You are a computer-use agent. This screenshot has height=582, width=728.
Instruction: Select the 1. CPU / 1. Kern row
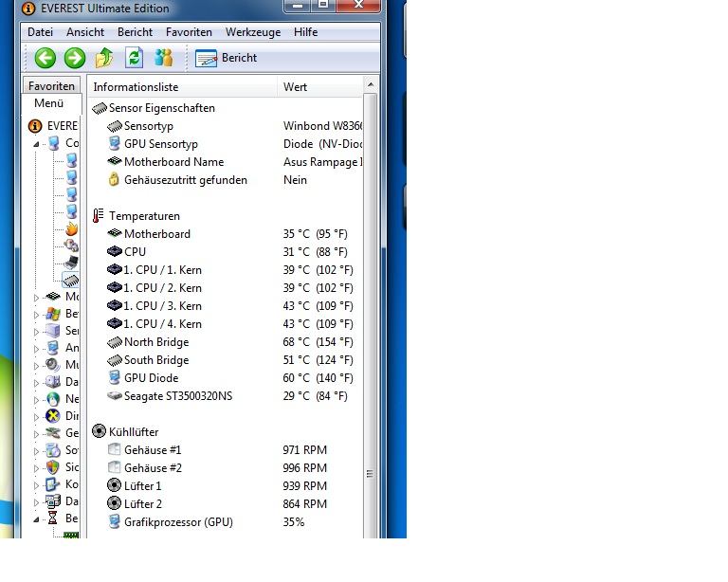point(225,270)
